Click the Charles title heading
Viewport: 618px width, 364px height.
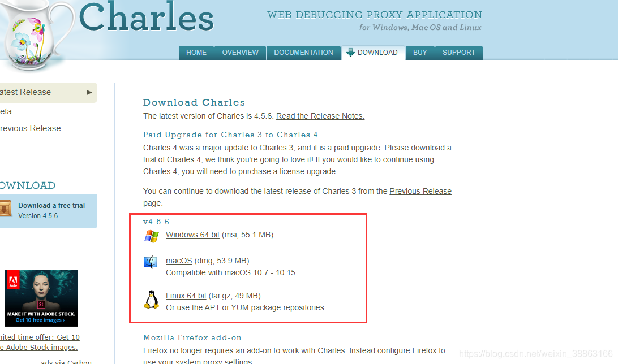146,16
